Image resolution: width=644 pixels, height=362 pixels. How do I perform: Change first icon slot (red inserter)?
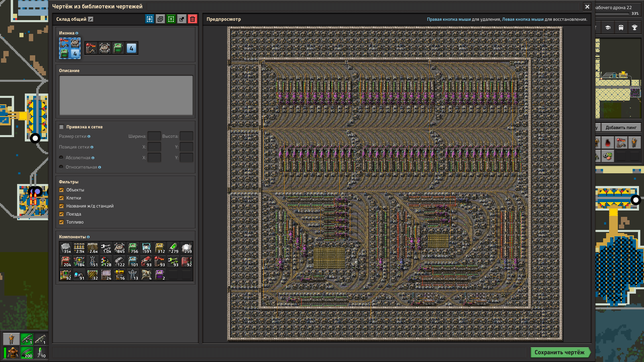pyautogui.click(x=91, y=48)
